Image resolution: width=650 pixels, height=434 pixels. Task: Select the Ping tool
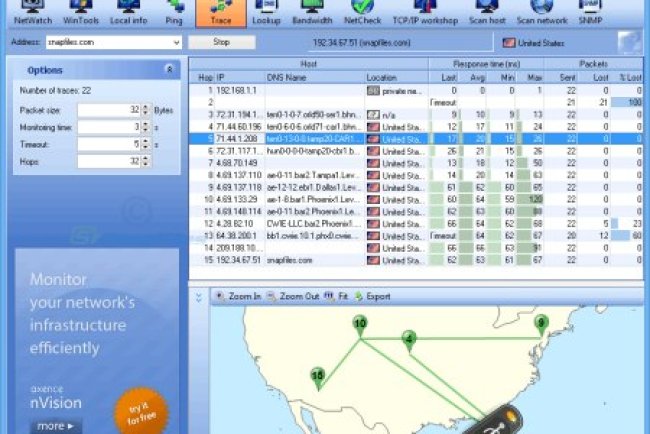tap(176, 12)
